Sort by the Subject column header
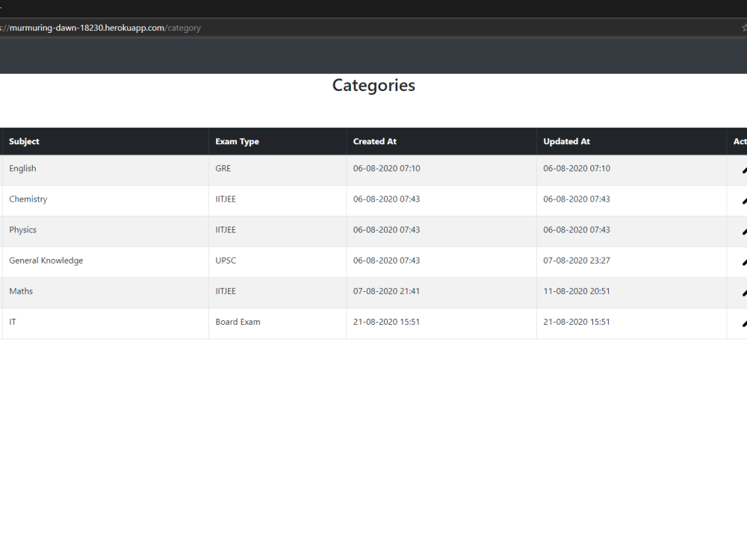The width and height of the screenshot is (747, 560). 24,141
